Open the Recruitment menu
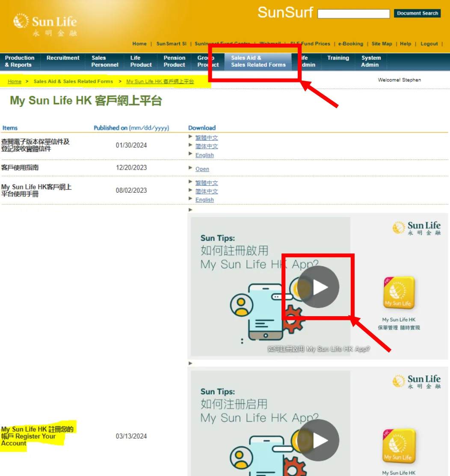This screenshot has height=476, width=450. [x=63, y=58]
